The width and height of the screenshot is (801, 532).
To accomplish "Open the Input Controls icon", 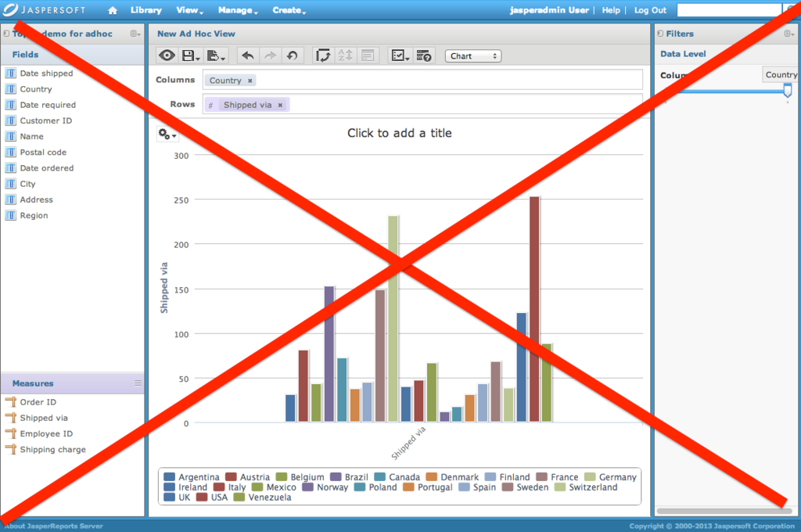I will click(x=398, y=56).
